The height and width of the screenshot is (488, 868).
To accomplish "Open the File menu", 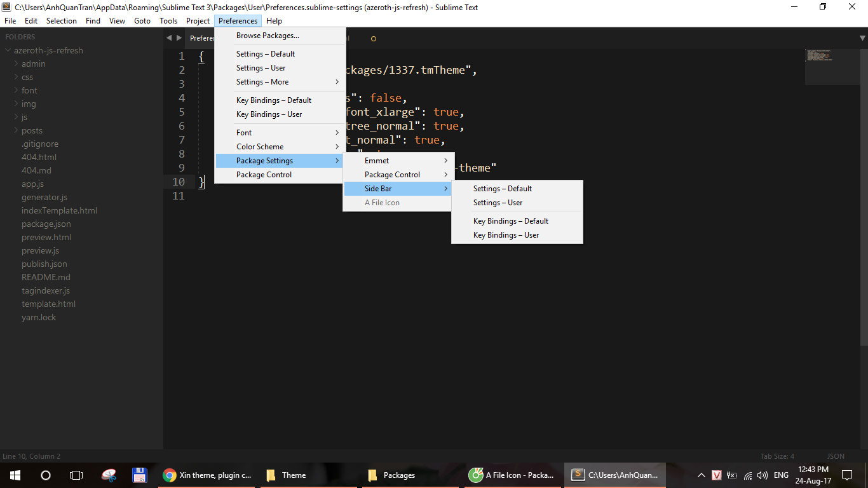I will (10, 21).
